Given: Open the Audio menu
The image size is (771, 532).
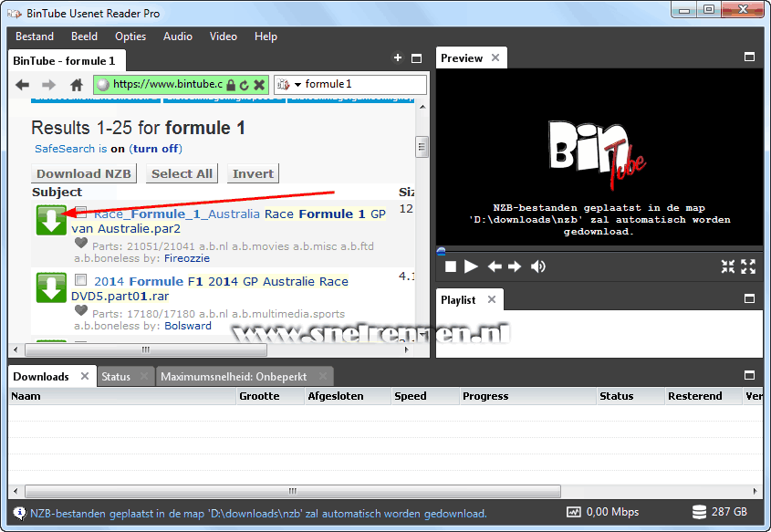Looking at the screenshot, I should click(x=178, y=37).
